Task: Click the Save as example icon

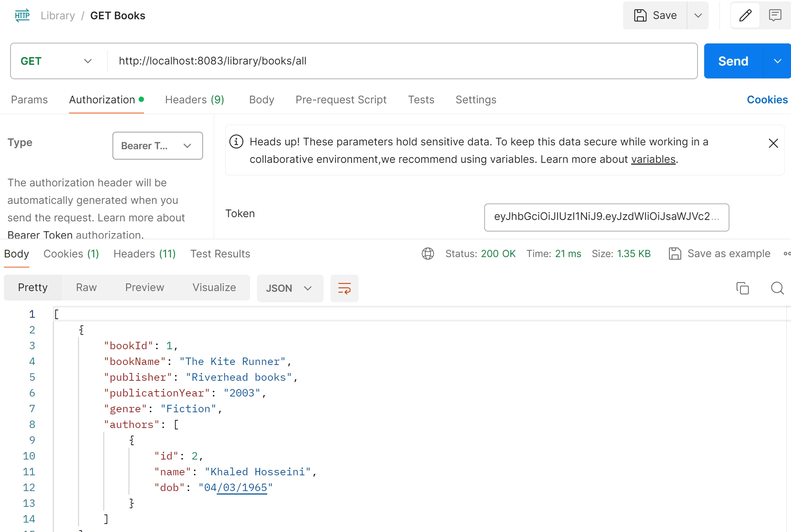Action: [675, 254]
